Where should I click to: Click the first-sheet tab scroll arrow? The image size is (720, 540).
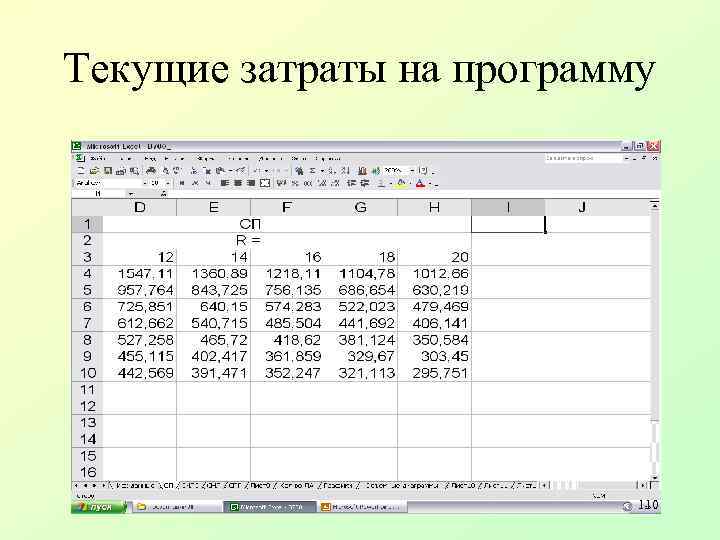click(x=77, y=485)
